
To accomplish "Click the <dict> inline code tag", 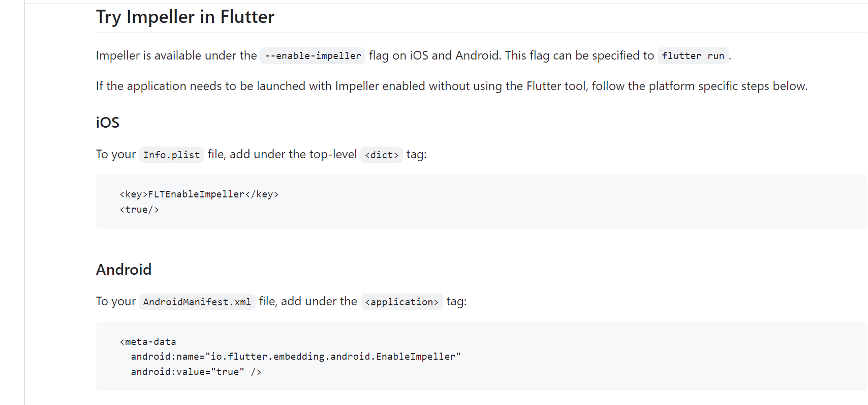I will point(381,155).
